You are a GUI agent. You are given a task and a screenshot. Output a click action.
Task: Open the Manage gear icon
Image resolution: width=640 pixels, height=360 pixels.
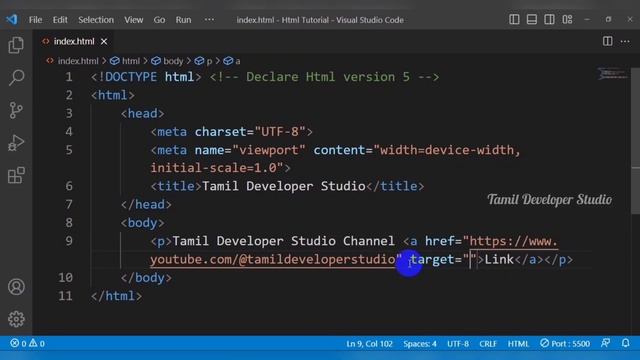16,319
